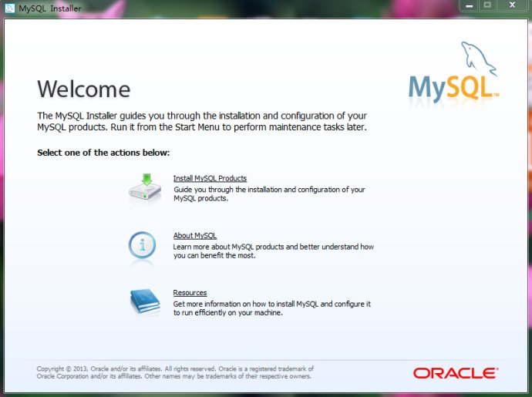532x397 pixels.
Task: Click the 'Learn more about MySQL products' description
Action: pos(274,251)
